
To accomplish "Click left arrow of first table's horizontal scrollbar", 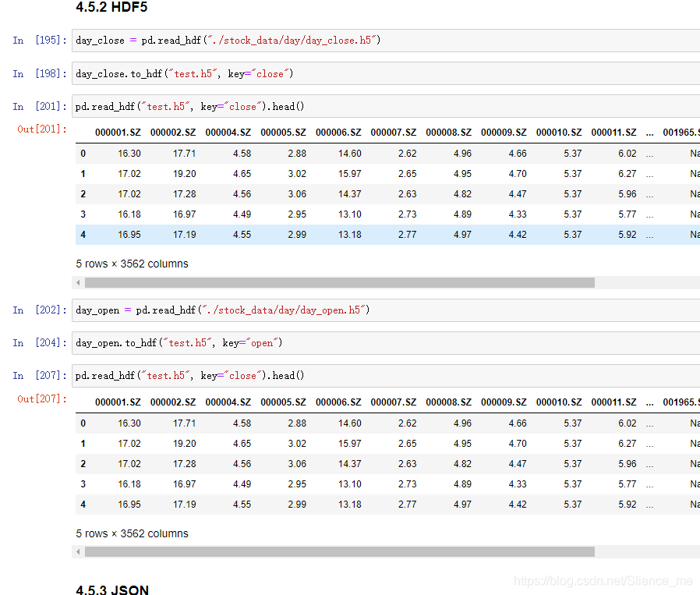I will click(x=78, y=283).
